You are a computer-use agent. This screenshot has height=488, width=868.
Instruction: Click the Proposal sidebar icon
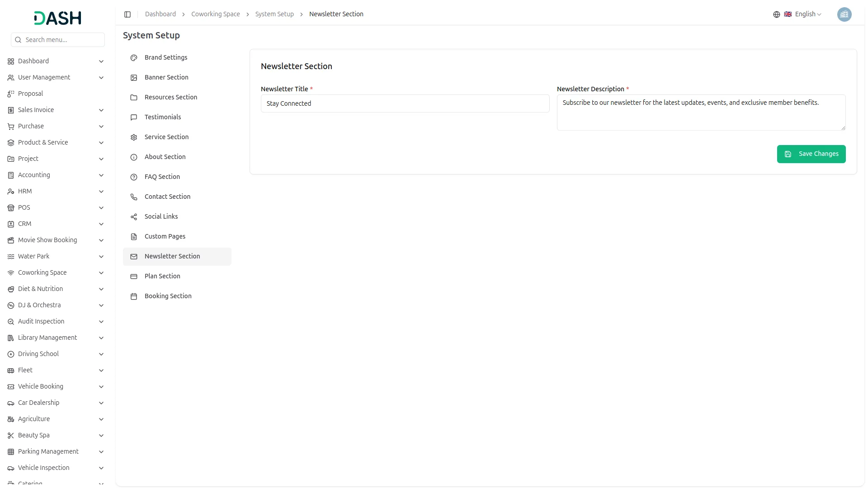pos(11,94)
